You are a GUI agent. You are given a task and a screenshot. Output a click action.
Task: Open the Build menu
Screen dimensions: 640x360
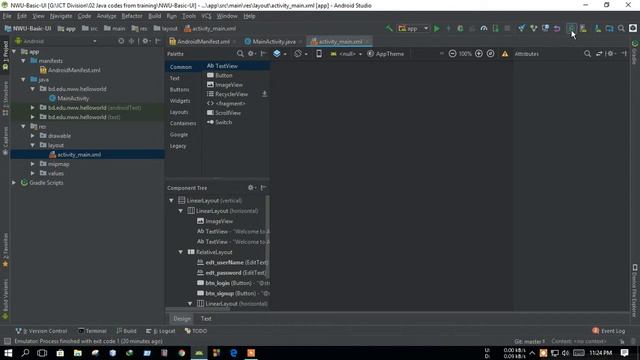[x=154, y=16]
